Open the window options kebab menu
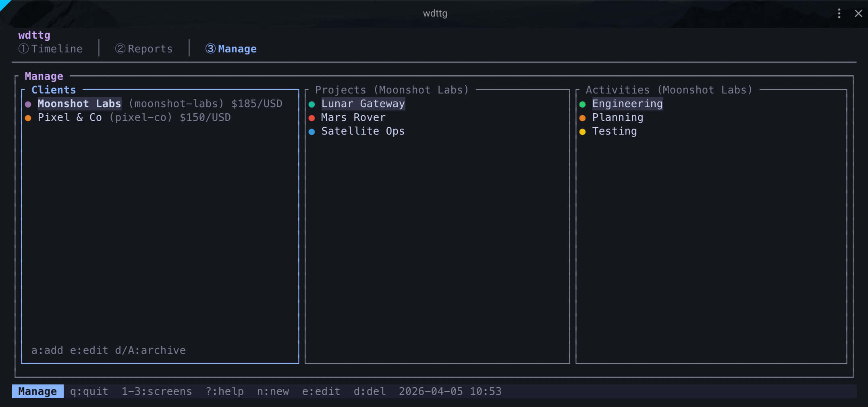The width and height of the screenshot is (868, 407). pyautogui.click(x=839, y=13)
